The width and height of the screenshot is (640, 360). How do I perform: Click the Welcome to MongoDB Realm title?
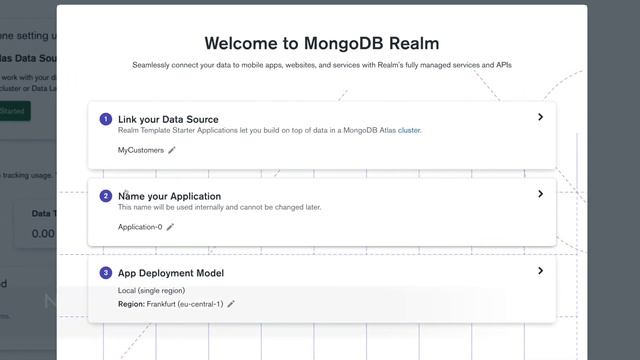point(322,43)
